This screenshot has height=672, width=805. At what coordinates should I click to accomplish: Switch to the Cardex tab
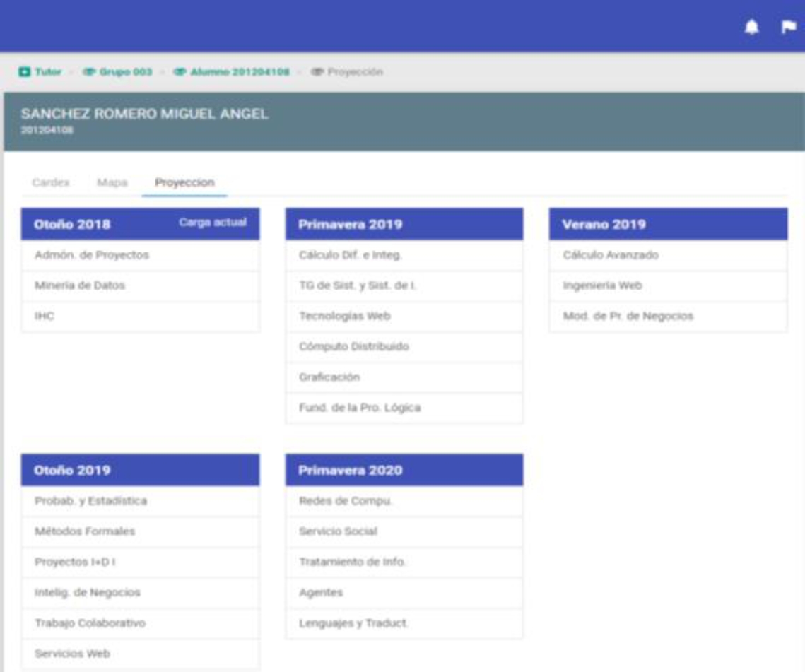pos(51,182)
